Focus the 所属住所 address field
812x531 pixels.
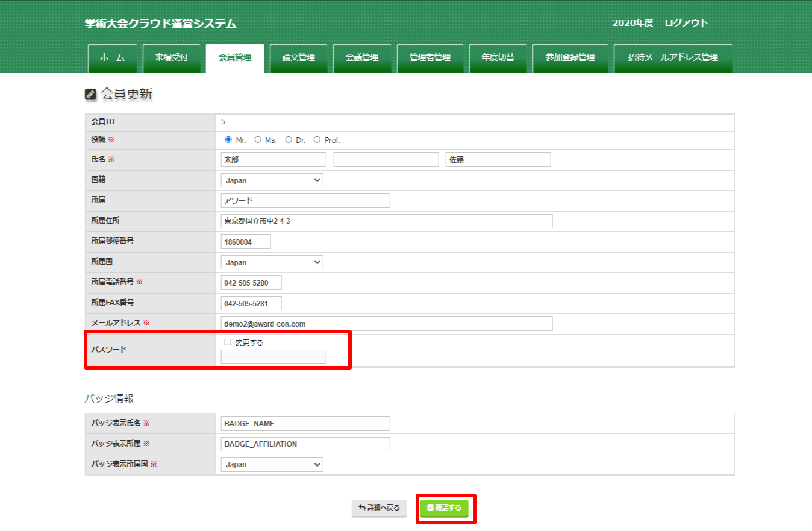(386, 221)
